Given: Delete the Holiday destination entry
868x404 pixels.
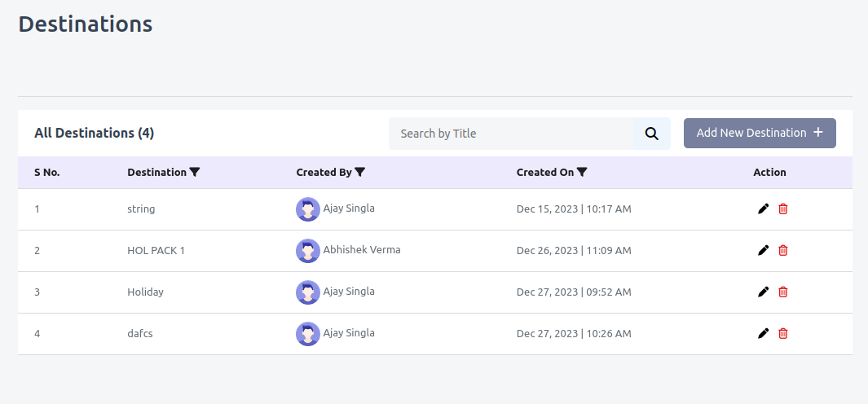Looking at the screenshot, I should (x=782, y=292).
